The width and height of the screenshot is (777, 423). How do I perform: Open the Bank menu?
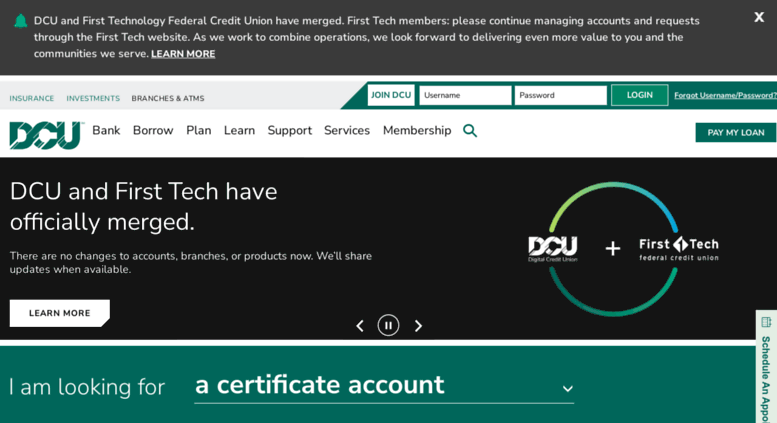click(106, 130)
